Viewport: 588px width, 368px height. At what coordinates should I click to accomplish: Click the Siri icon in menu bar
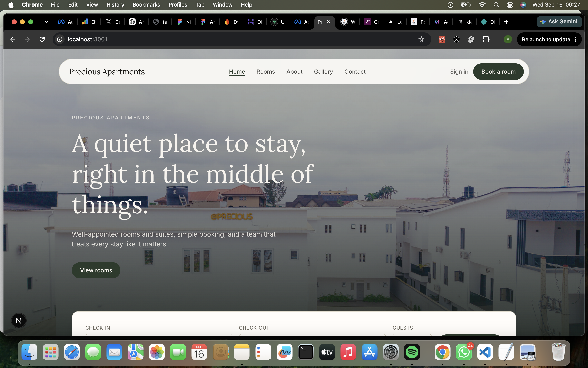pos(523,5)
